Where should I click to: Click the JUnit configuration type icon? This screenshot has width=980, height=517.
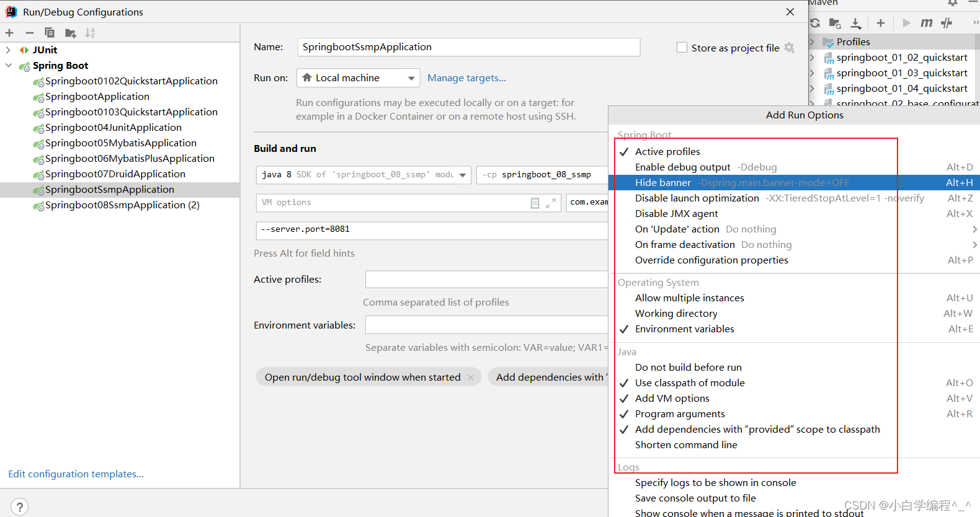24,50
